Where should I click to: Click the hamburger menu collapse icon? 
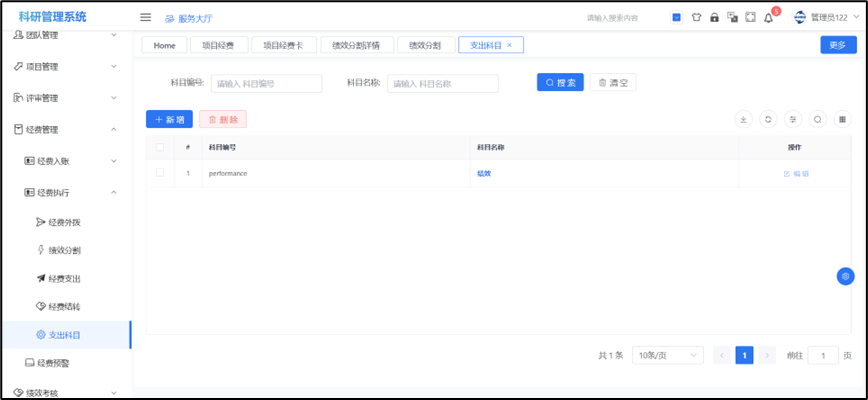pyautogui.click(x=145, y=18)
